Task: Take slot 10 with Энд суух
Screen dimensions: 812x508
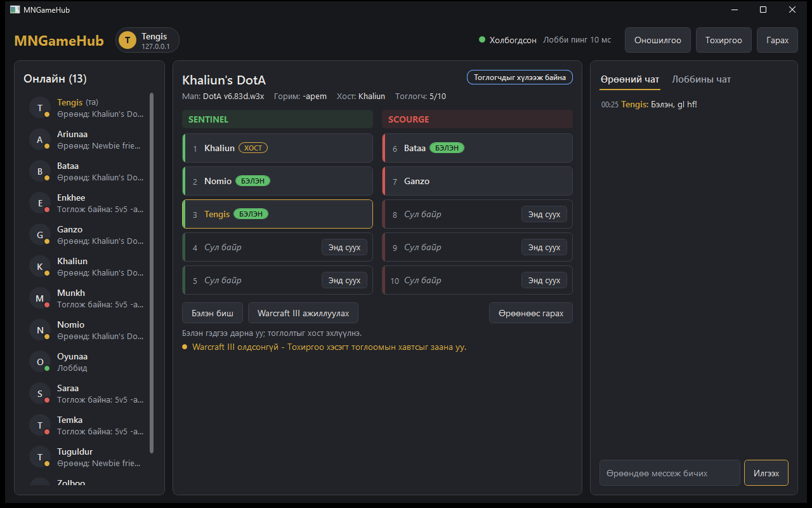Action: (544, 280)
